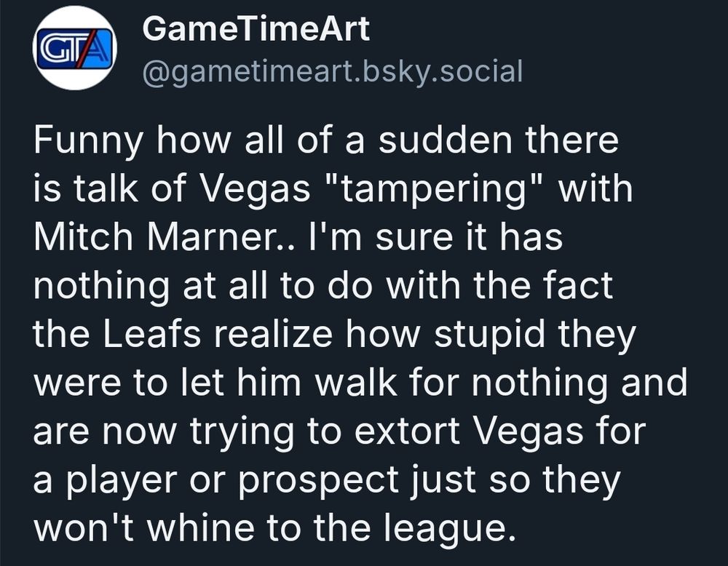Click the red slash in the GTA logo

[x=87, y=48]
